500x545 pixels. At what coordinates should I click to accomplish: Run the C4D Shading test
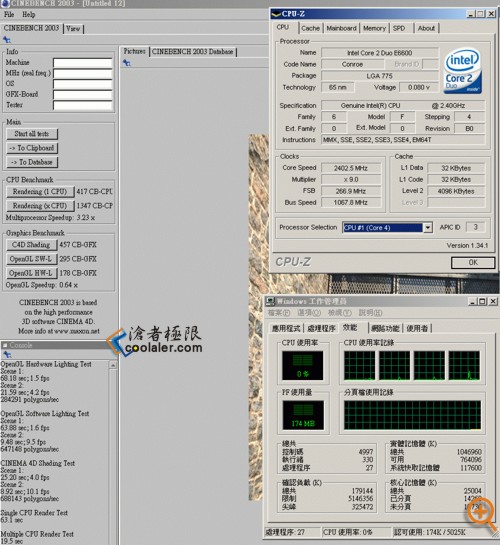point(31,245)
